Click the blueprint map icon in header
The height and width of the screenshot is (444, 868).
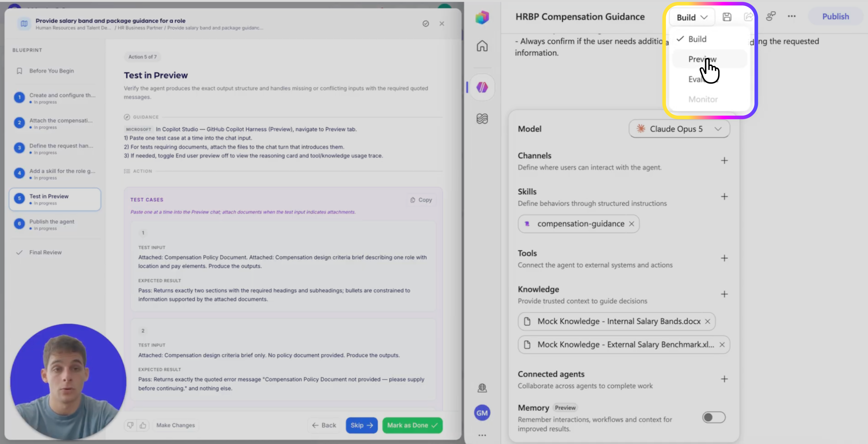point(24,24)
